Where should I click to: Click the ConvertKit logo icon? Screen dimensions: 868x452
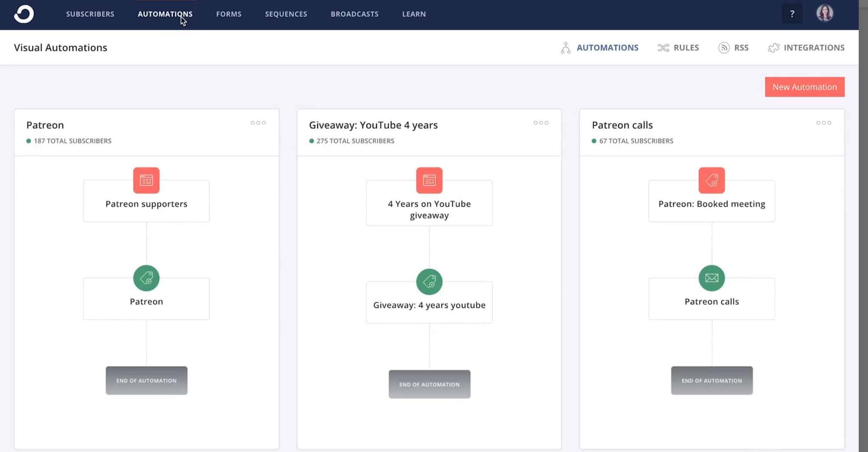coord(24,14)
